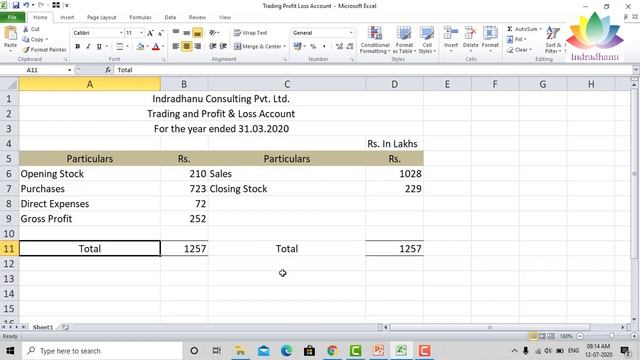Align text left in cell

[176, 47]
